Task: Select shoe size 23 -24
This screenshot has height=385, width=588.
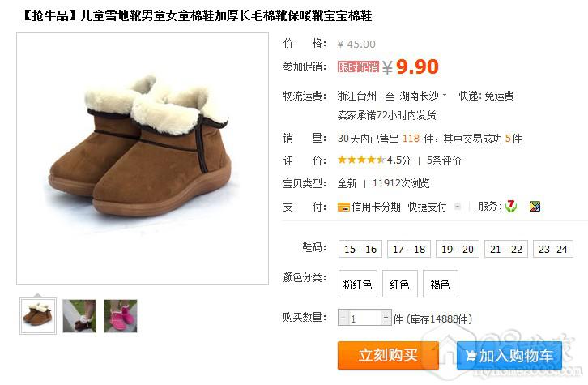Action: tap(553, 249)
